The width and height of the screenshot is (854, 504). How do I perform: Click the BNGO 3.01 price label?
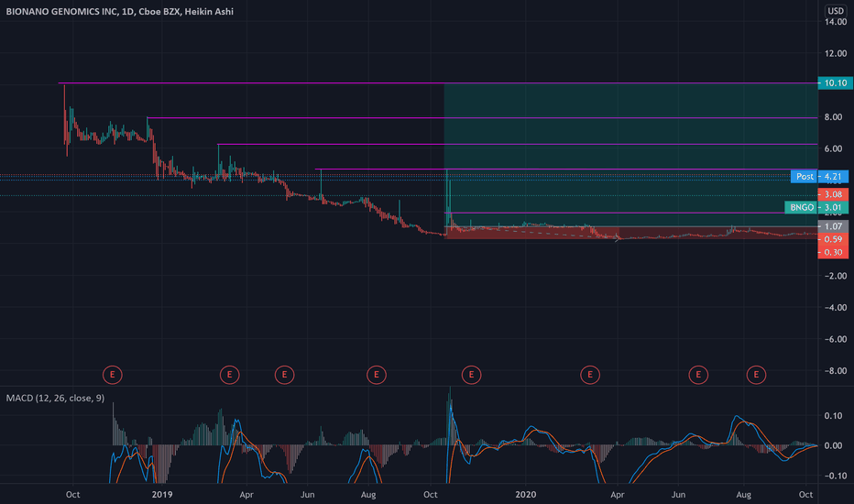click(x=816, y=208)
